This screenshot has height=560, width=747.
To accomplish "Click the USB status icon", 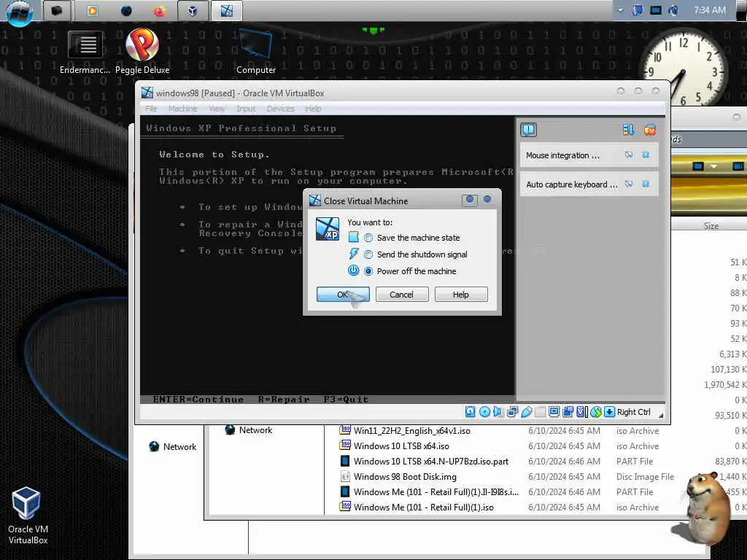I will pos(527,412).
